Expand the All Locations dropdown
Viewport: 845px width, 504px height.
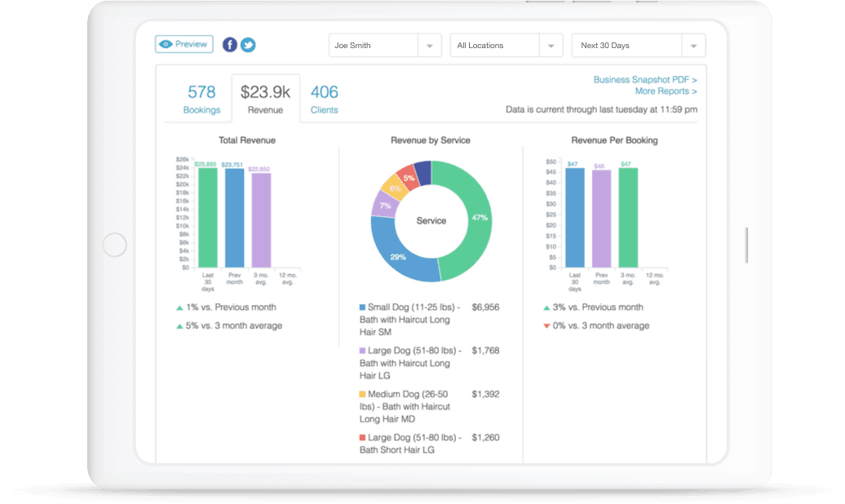(x=506, y=46)
